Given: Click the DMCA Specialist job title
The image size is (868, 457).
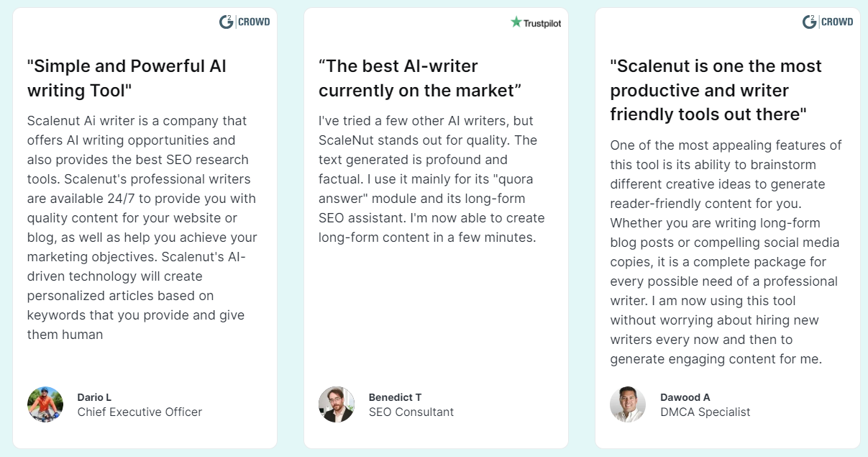Looking at the screenshot, I should point(705,412).
